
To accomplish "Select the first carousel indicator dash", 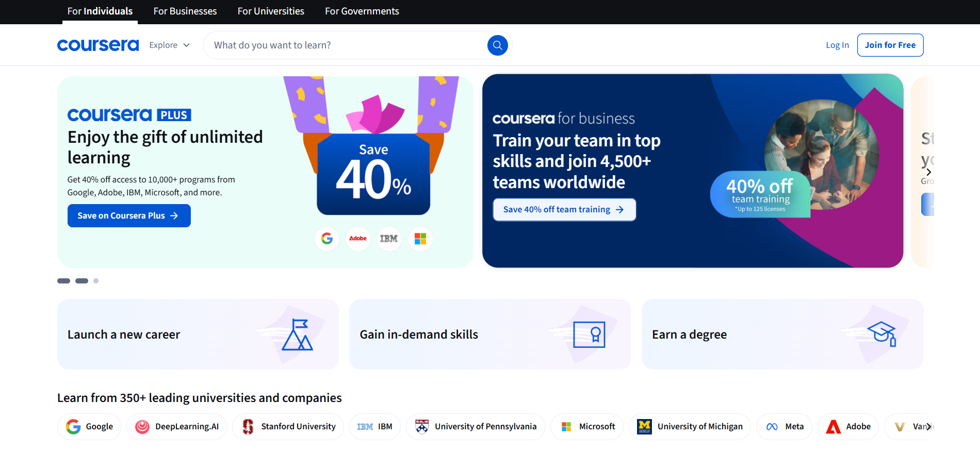I will point(63,281).
